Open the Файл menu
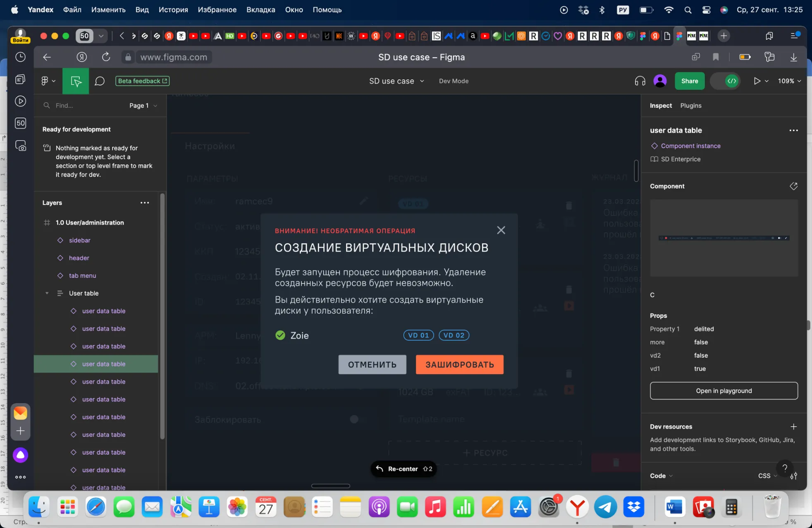This screenshot has width=812, height=528. point(72,10)
